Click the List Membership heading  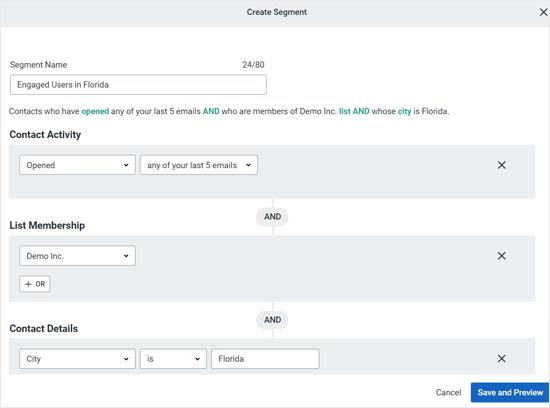pyautogui.click(x=47, y=225)
